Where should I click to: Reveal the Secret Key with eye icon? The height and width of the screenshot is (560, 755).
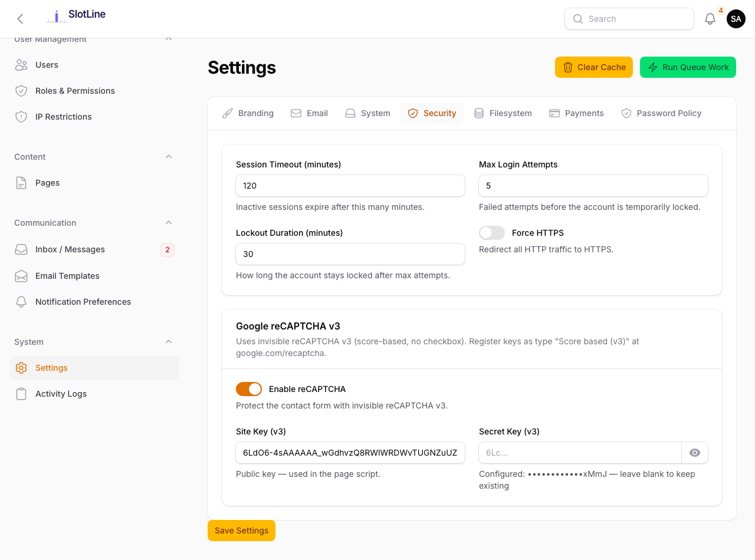[x=695, y=453]
